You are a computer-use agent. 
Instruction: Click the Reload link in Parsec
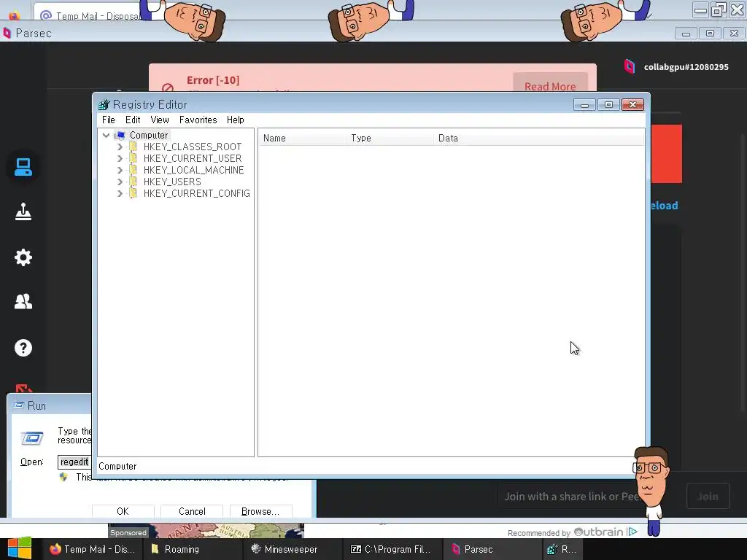click(x=664, y=206)
